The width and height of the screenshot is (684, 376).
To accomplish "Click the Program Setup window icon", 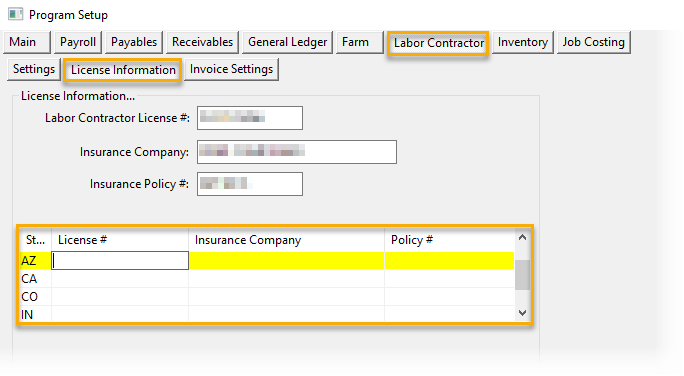I will [x=15, y=14].
